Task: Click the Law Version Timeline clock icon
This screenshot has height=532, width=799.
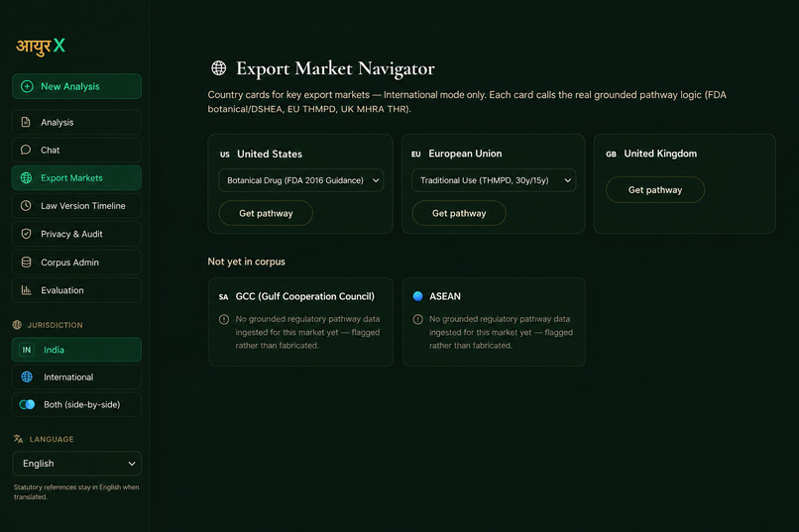Action: (26, 206)
